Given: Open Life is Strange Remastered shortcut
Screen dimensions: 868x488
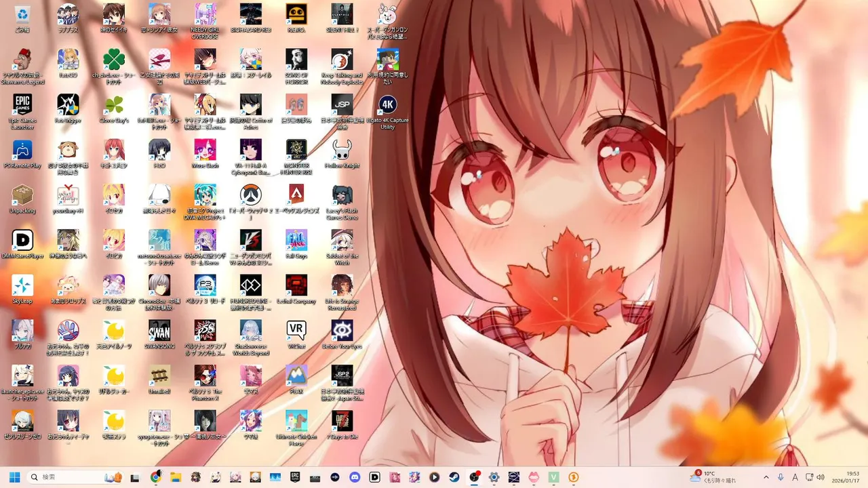Looking at the screenshot, I should click(342, 293).
